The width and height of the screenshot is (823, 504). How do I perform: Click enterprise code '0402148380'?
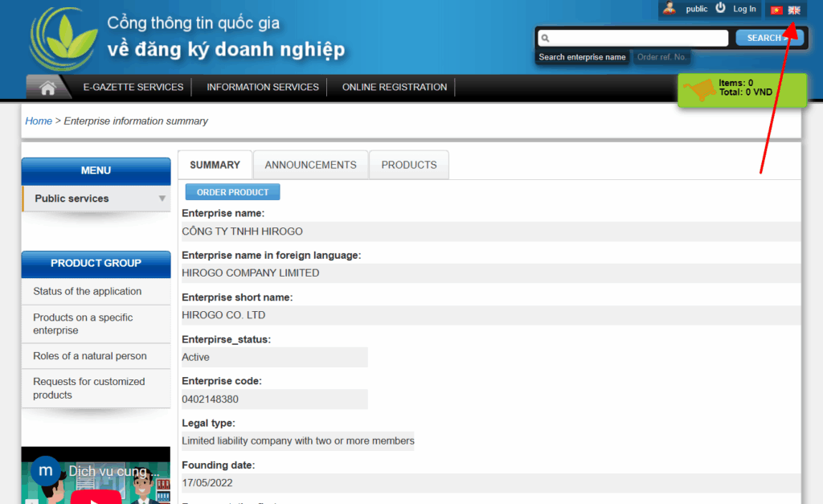(x=210, y=399)
